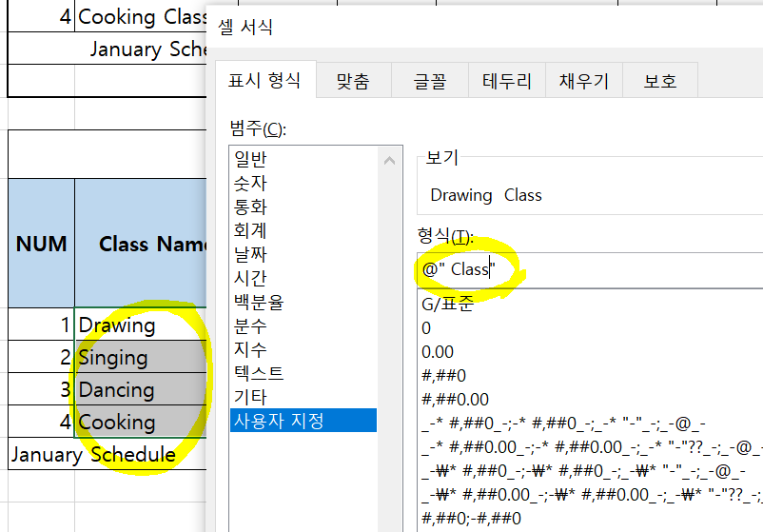Click into the 형식 format code field
The image size is (763, 532).
590,269
